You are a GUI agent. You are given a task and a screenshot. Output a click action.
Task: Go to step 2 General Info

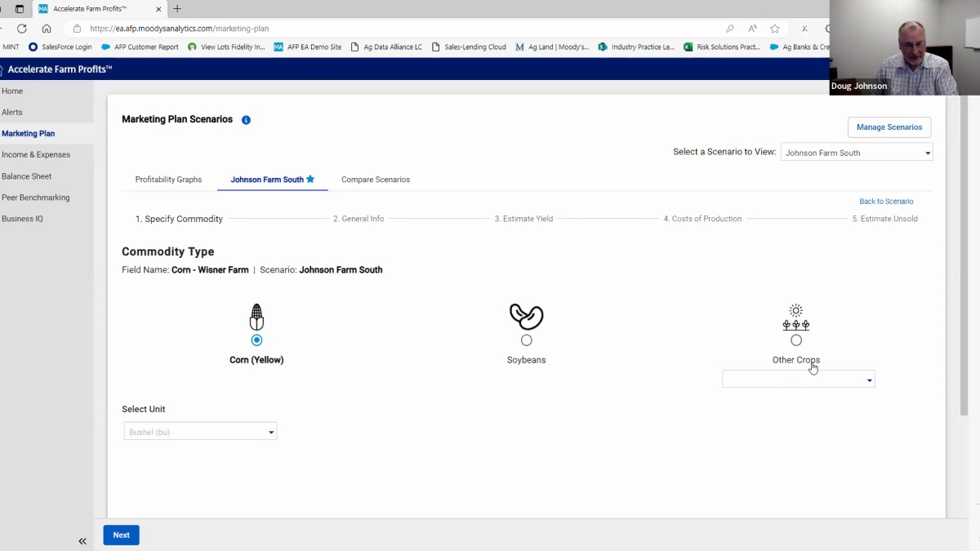tap(359, 219)
